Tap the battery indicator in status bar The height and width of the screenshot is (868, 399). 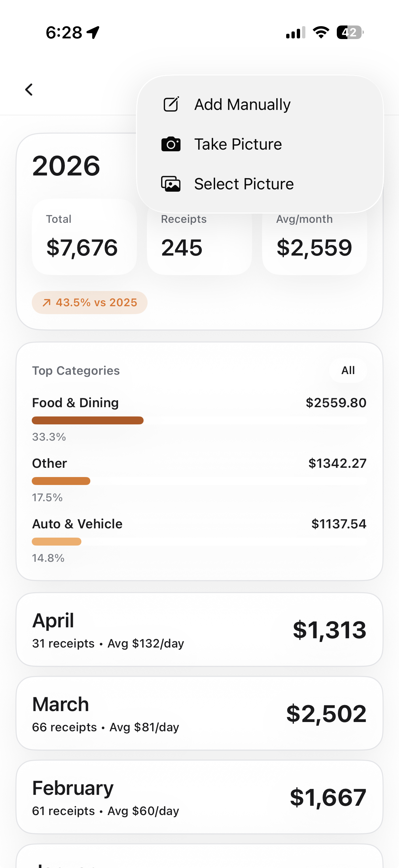point(350,32)
